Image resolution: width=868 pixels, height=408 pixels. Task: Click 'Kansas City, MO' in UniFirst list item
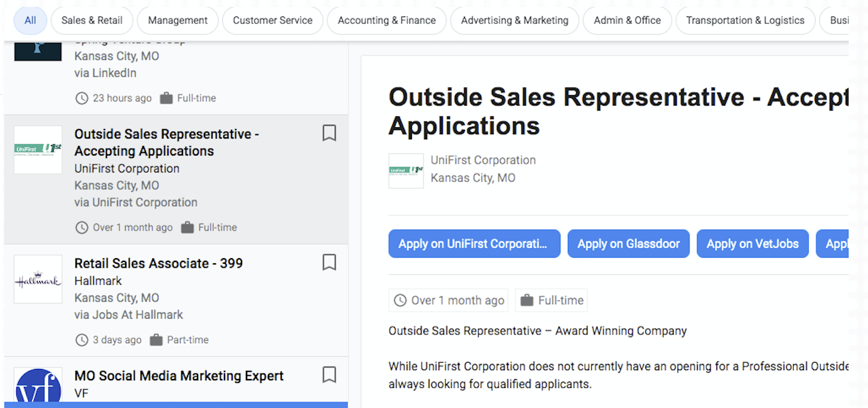116,185
